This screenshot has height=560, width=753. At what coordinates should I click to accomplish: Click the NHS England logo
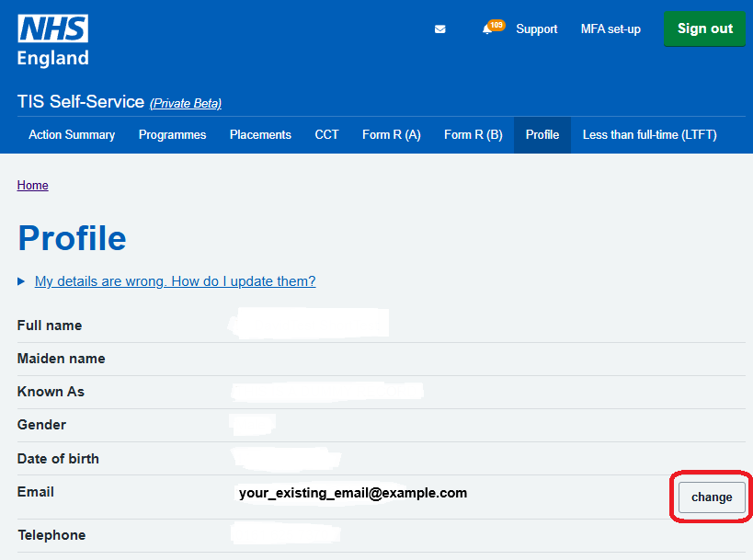tap(52, 40)
